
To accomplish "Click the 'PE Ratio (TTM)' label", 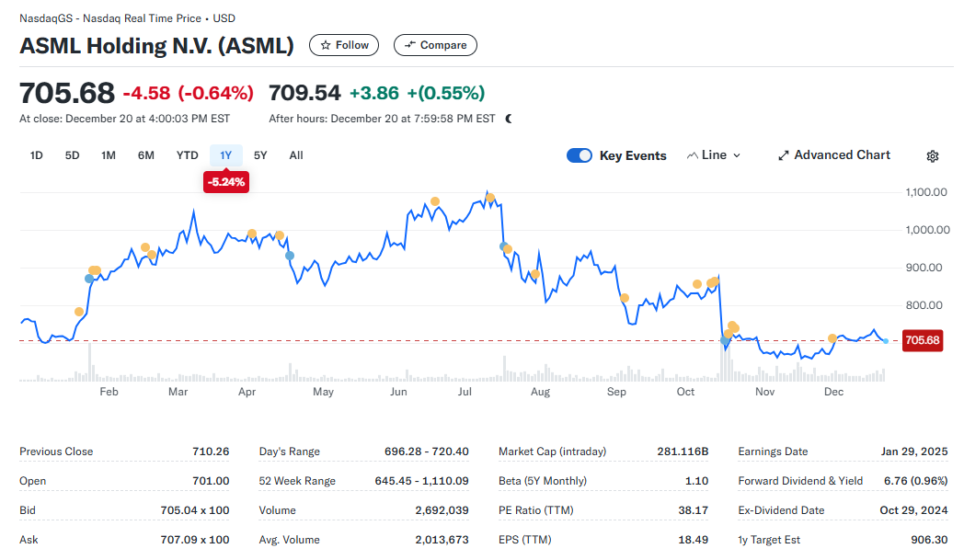I will pyautogui.click(x=535, y=510).
